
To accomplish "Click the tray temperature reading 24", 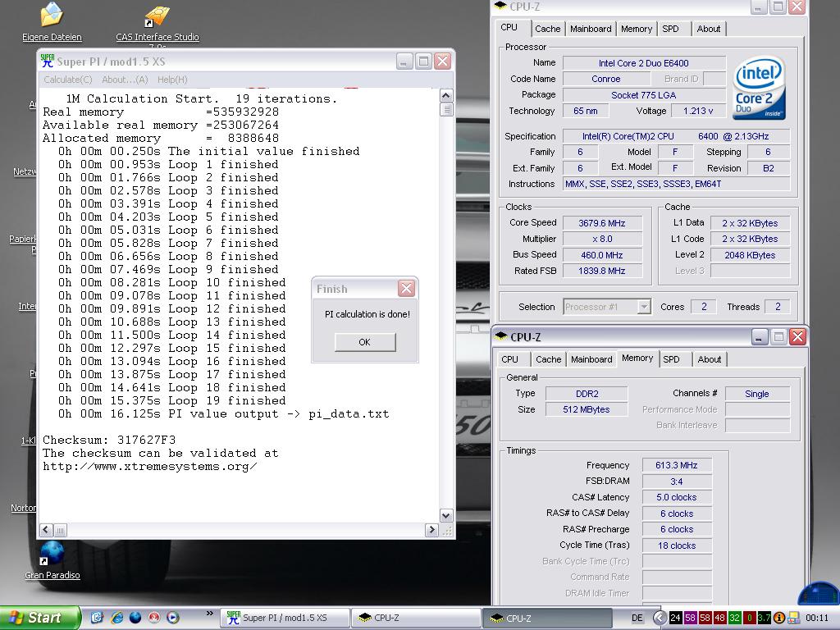I will (x=675, y=618).
